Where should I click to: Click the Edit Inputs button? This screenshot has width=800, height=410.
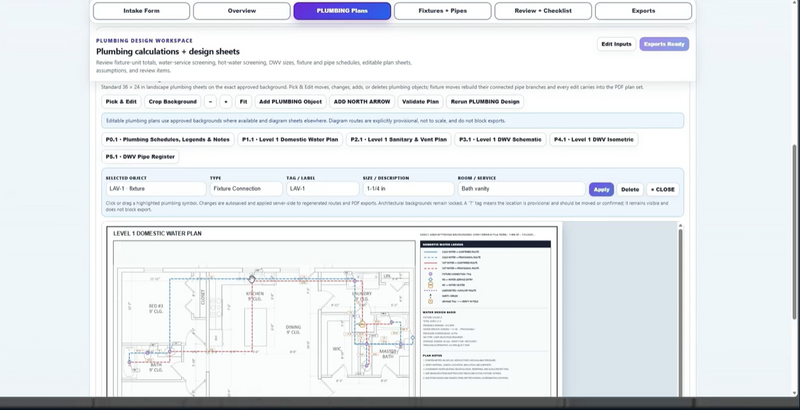[616, 44]
